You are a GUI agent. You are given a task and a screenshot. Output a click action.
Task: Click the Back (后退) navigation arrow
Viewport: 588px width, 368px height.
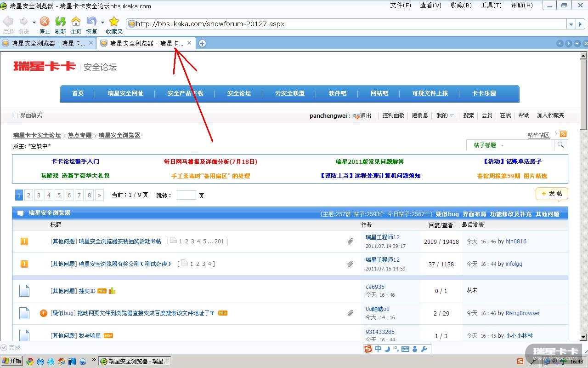pyautogui.click(x=8, y=22)
